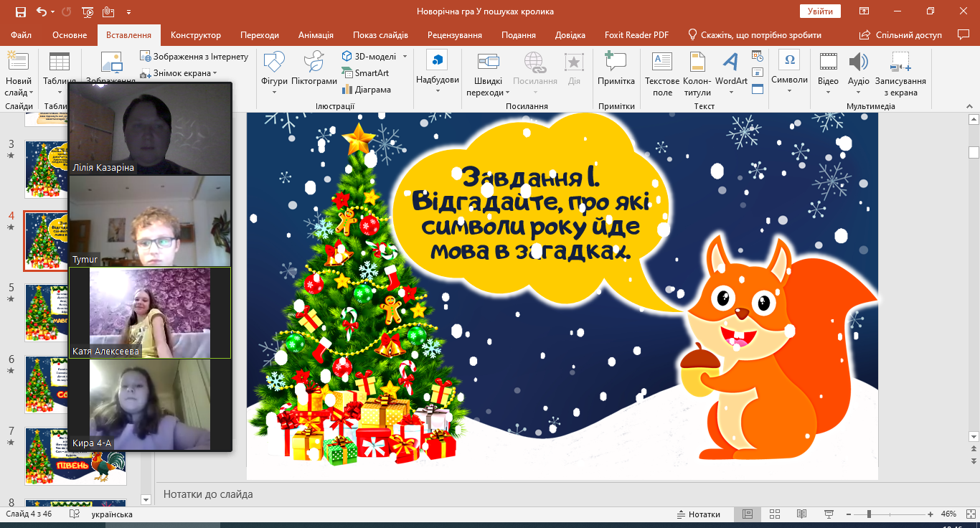
Task: Switch to the Конструктор tab
Action: coord(196,34)
